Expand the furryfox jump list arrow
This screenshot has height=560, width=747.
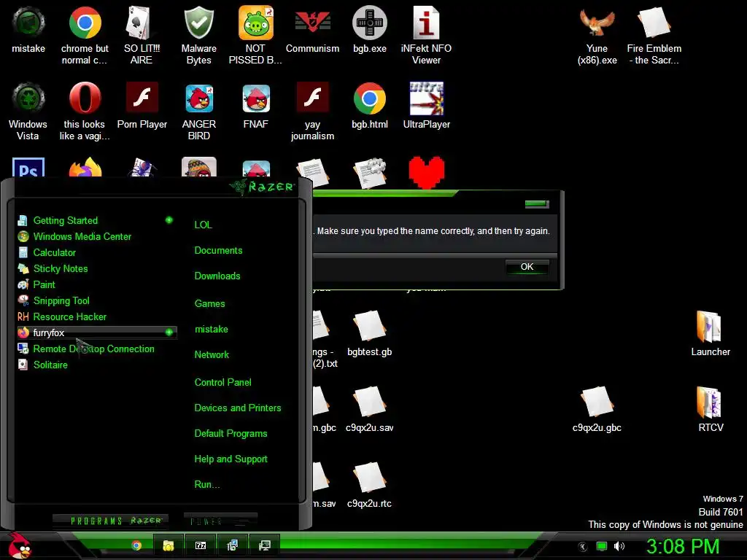click(169, 332)
